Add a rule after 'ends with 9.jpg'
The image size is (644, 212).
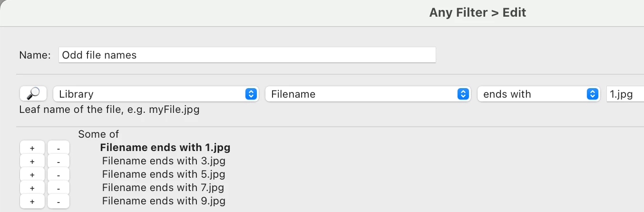point(32,202)
